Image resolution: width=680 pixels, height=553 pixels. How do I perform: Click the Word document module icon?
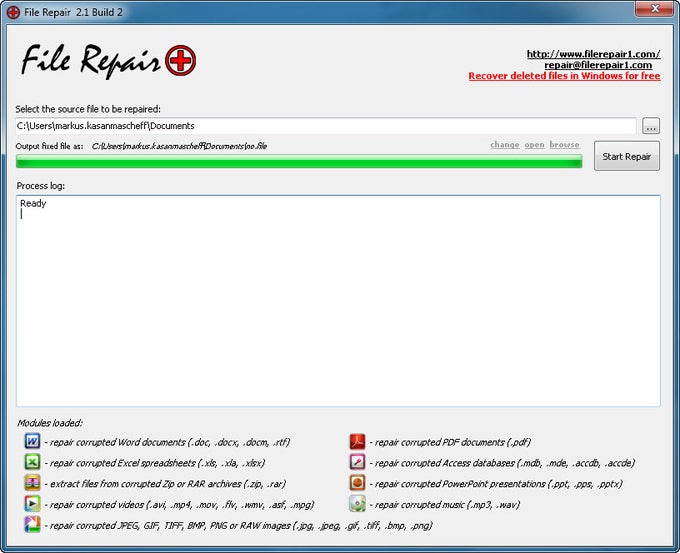tap(33, 442)
